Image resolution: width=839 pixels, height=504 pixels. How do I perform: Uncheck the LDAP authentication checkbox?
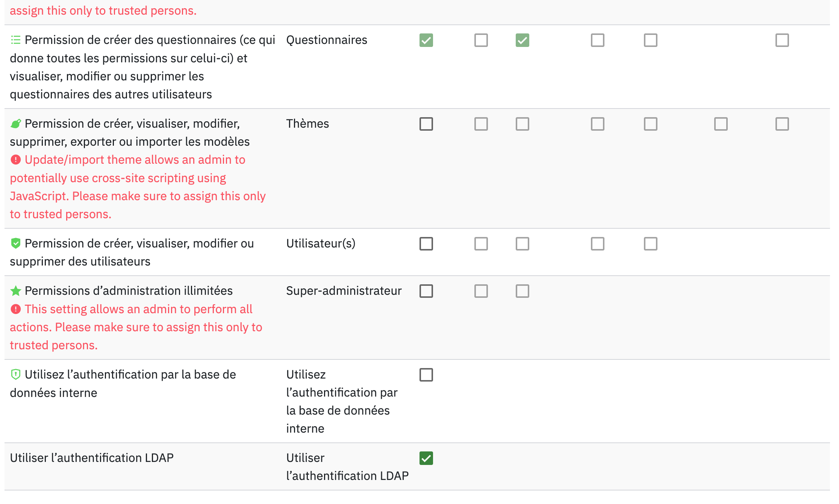tap(426, 458)
